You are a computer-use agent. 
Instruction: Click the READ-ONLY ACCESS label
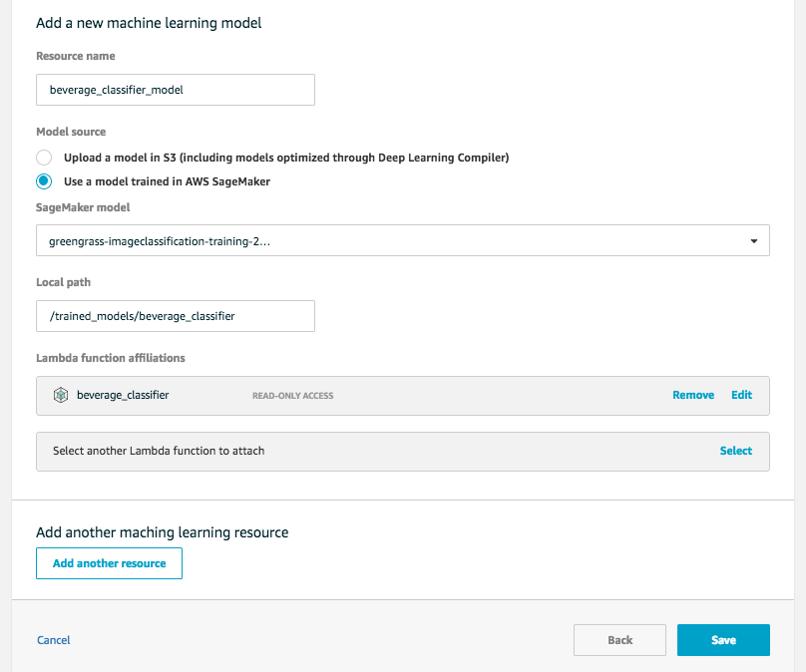click(x=292, y=396)
